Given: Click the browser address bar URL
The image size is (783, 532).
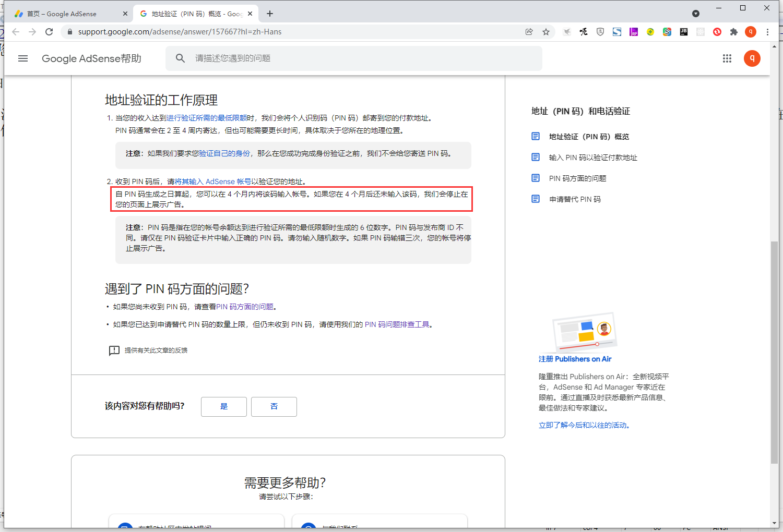Looking at the screenshot, I should [x=180, y=32].
